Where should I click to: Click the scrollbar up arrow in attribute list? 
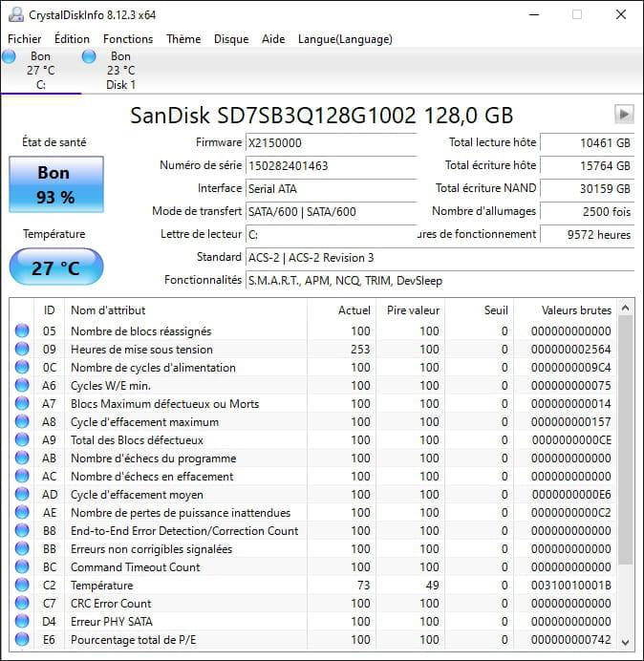626,309
